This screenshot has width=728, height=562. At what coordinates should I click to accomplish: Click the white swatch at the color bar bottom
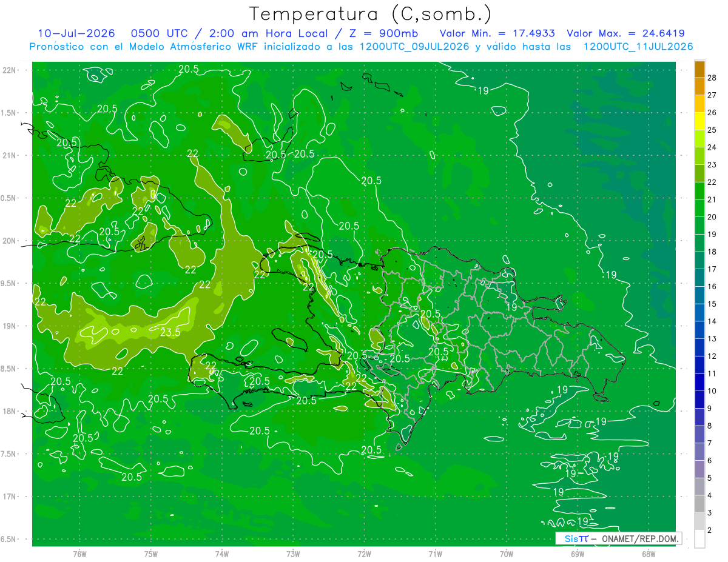[x=699, y=539]
